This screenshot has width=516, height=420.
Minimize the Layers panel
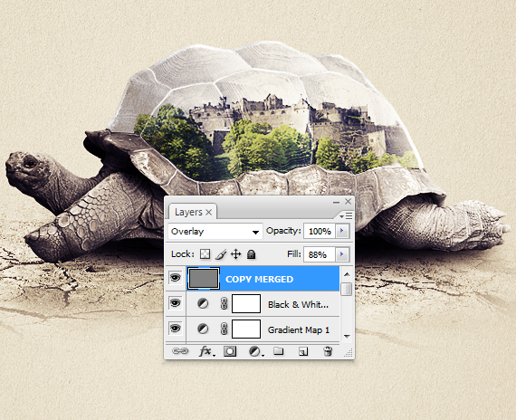tap(336, 202)
